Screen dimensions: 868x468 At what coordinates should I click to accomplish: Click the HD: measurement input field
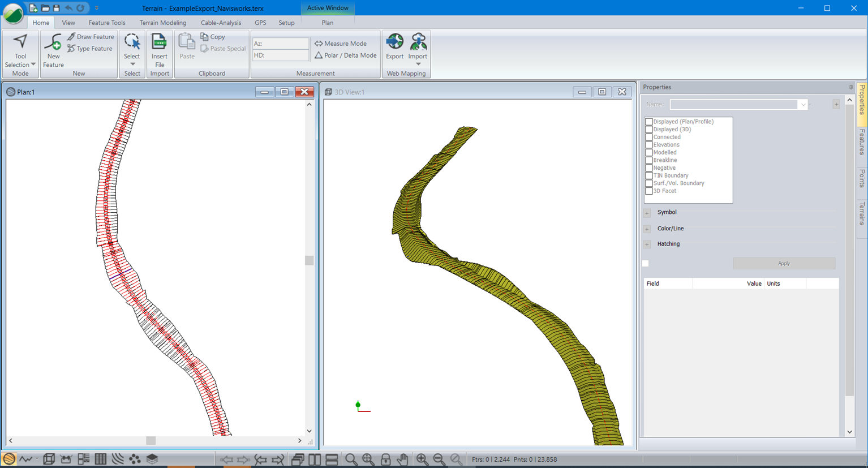pyautogui.click(x=281, y=55)
